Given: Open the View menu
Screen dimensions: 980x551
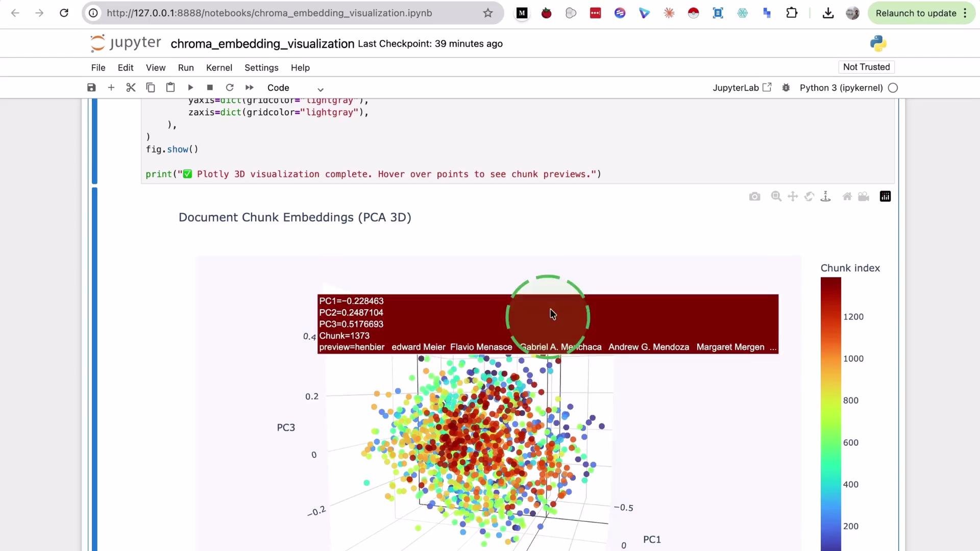Looking at the screenshot, I should [156, 67].
